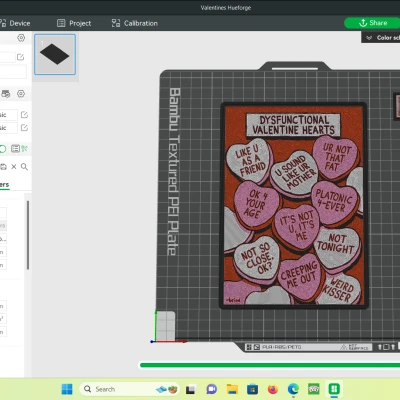Open File Explorer from taskbar
Viewport: 400px width, 400px height.
click(x=232, y=389)
